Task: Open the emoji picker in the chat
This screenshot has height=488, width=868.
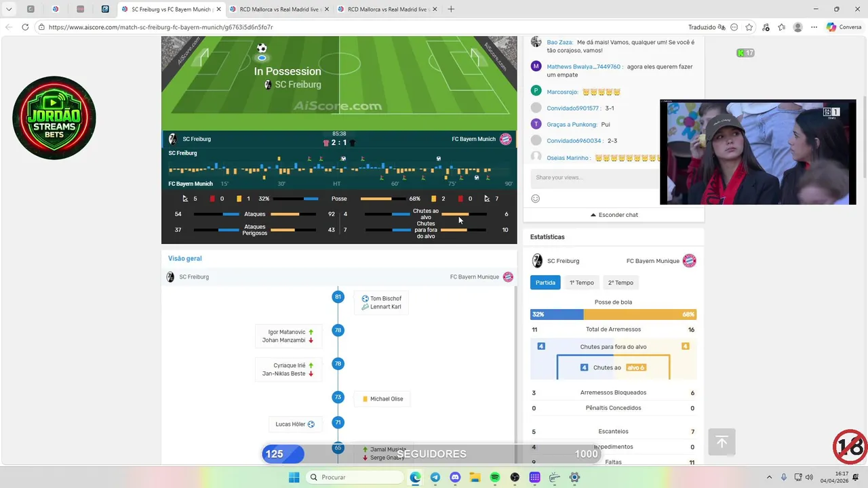Action: pos(535,199)
